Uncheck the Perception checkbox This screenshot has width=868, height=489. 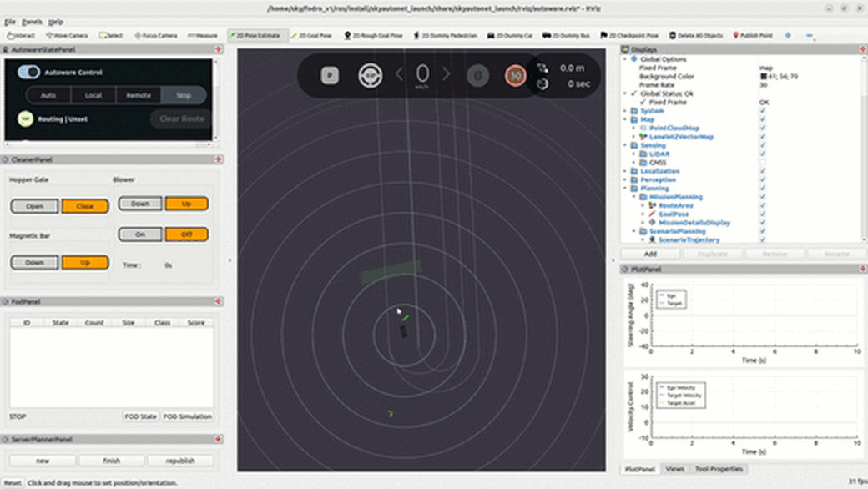pos(762,179)
